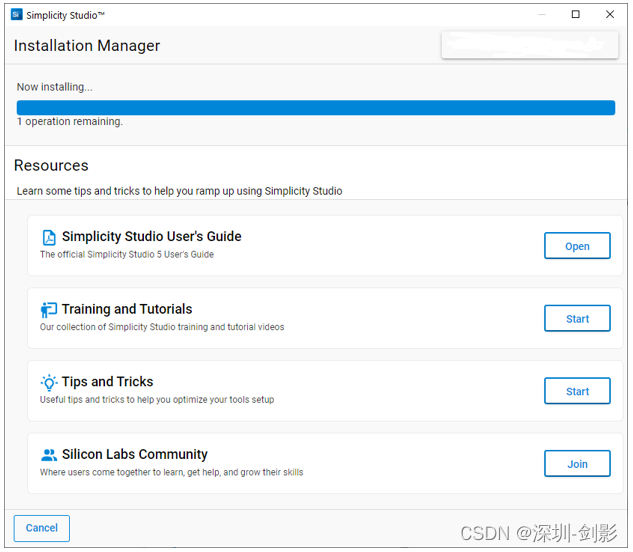Join the Silicon Labs Community
This screenshot has height=552, width=633.
[577, 464]
